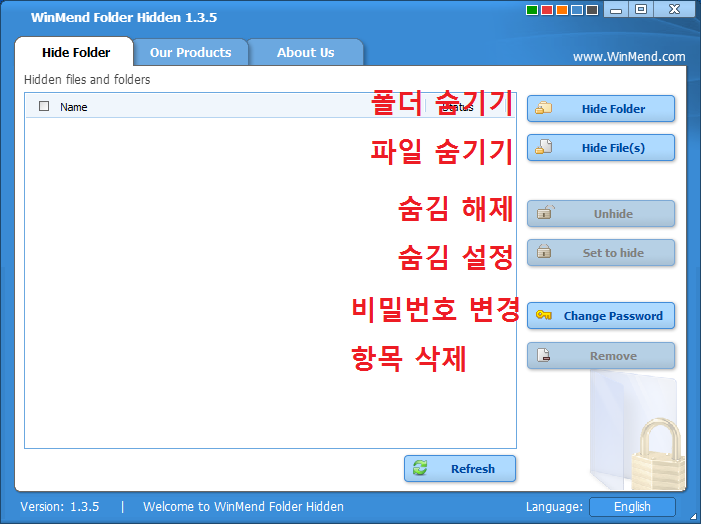Click the folder-lock icon on Hide Folder button

(544, 108)
